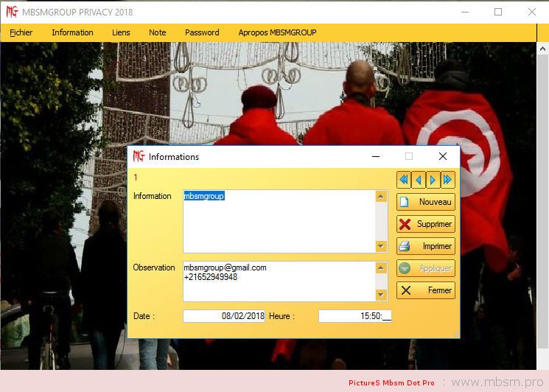Go to the next record
The height and width of the screenshot is (392, 549).
tap(433, 180)
